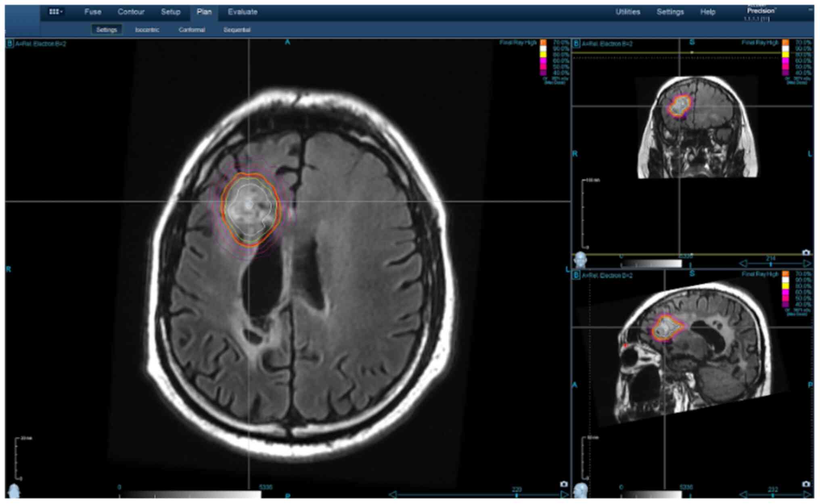Click the coronal view camera snapshot icon
The image size is (820, 504).
coord(806,252)
